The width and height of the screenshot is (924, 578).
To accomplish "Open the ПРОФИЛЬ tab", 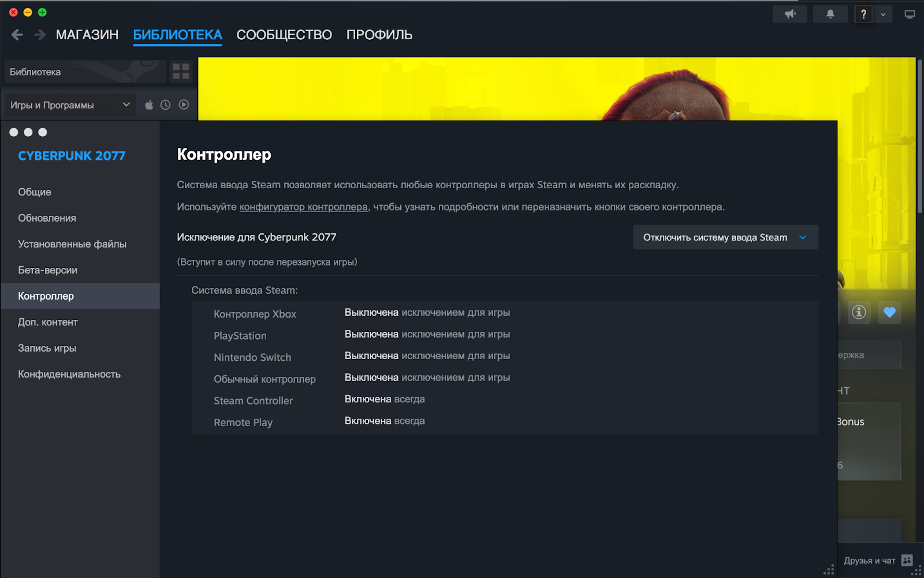I will [379, 35].
